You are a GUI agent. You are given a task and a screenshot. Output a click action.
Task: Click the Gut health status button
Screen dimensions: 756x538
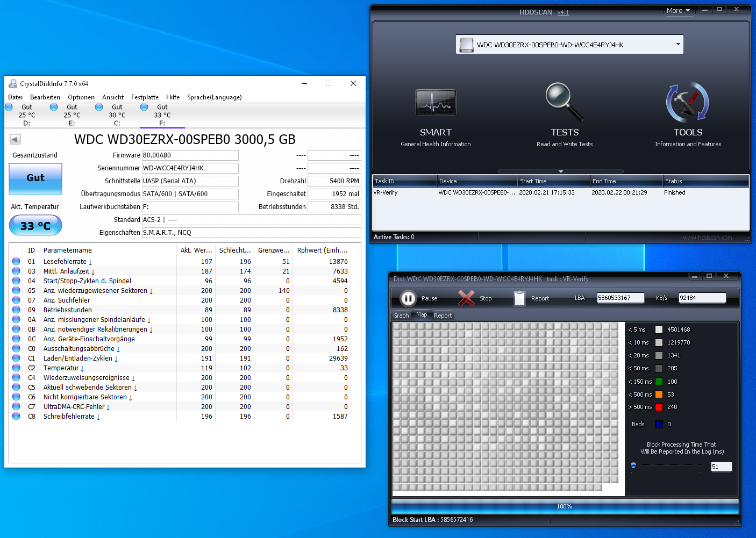pyautogui.click(x=35, y=178)
